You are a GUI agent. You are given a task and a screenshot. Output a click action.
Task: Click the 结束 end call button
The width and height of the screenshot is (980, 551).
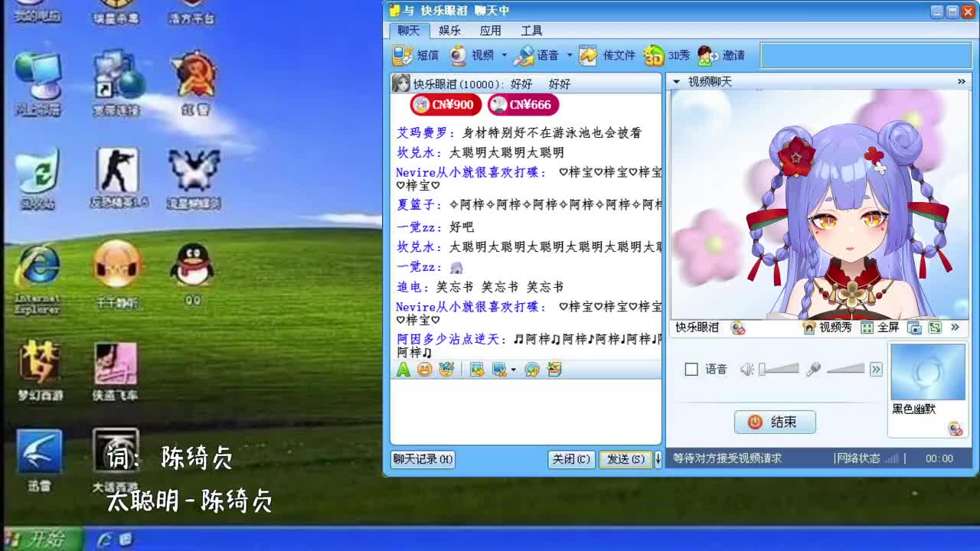click(x=775, y=422)
